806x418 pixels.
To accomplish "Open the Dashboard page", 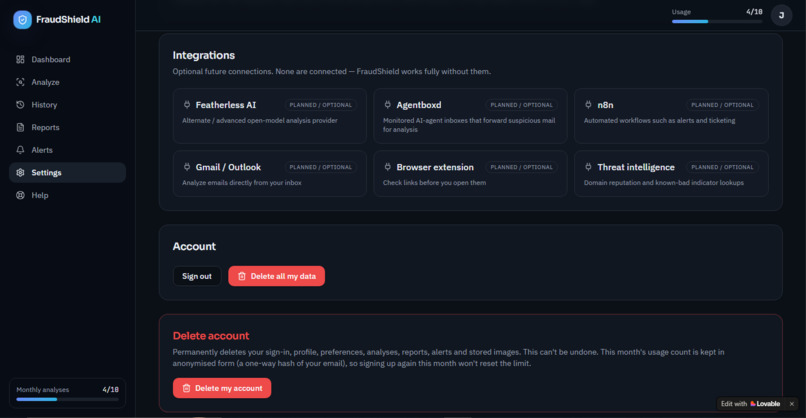I will pos(67,60).
